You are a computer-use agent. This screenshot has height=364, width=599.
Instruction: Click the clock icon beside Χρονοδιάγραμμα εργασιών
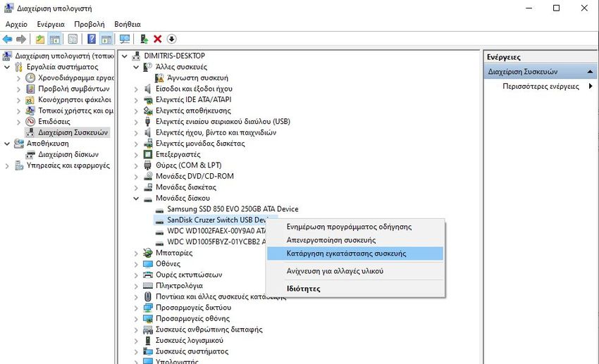[x=30, y=78]
